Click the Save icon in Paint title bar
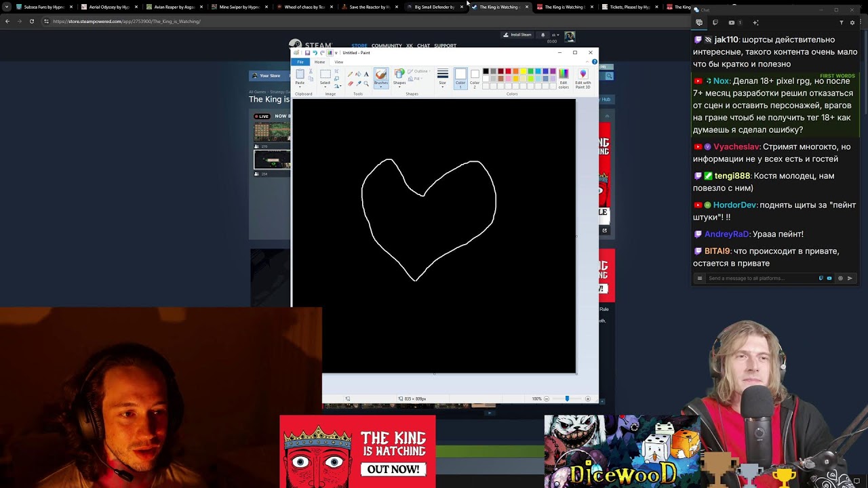This screenshot has height=488, width=868. 307,53
